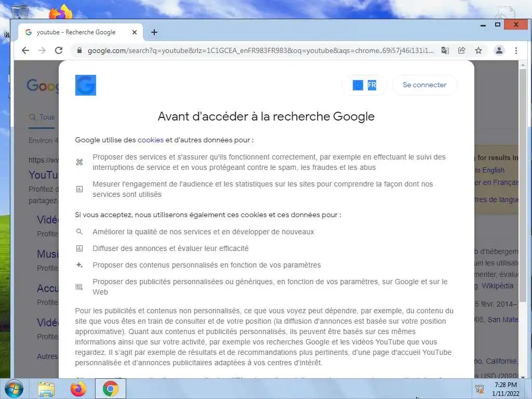This screenshot has width=532, height=399.
Task: Click the Firefox desktop shortcut icon
Action: click(61, 12)
